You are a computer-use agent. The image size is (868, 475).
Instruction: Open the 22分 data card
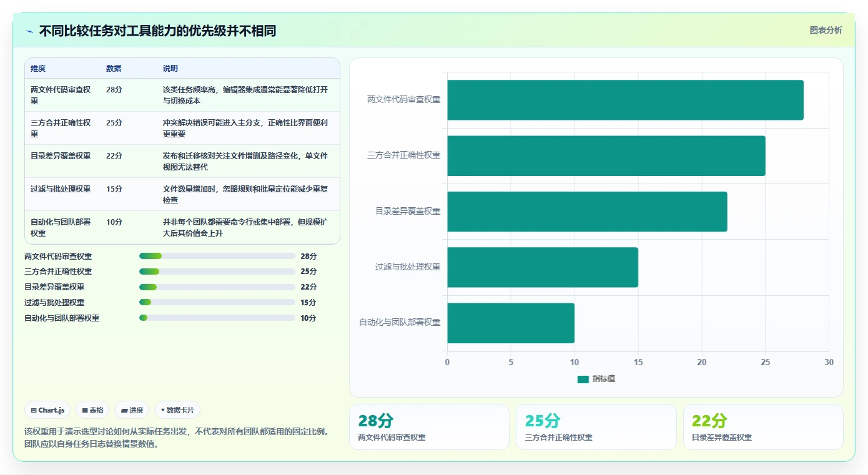click(763, 427)
